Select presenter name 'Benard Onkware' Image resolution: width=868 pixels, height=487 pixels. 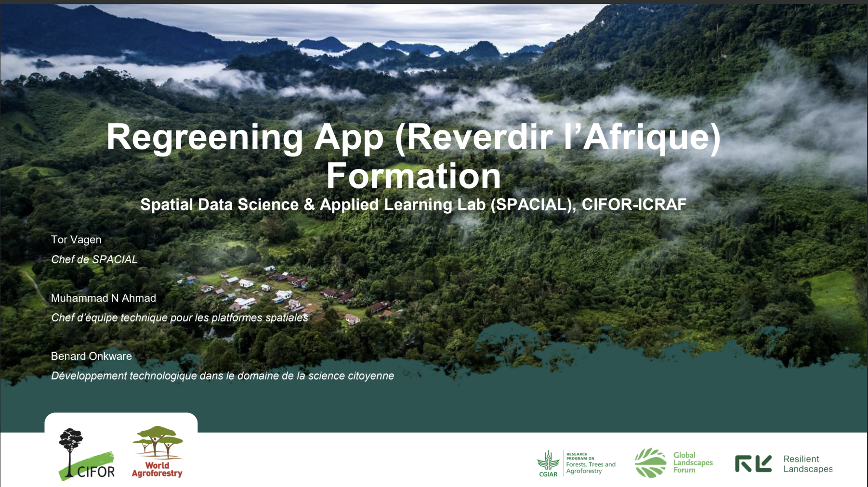click(x=92, y=356)
